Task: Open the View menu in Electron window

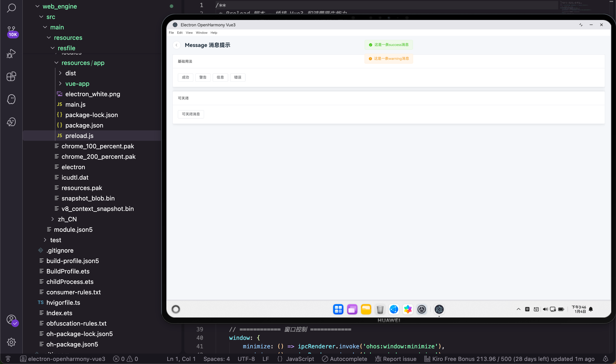Action: coord(189,33)
